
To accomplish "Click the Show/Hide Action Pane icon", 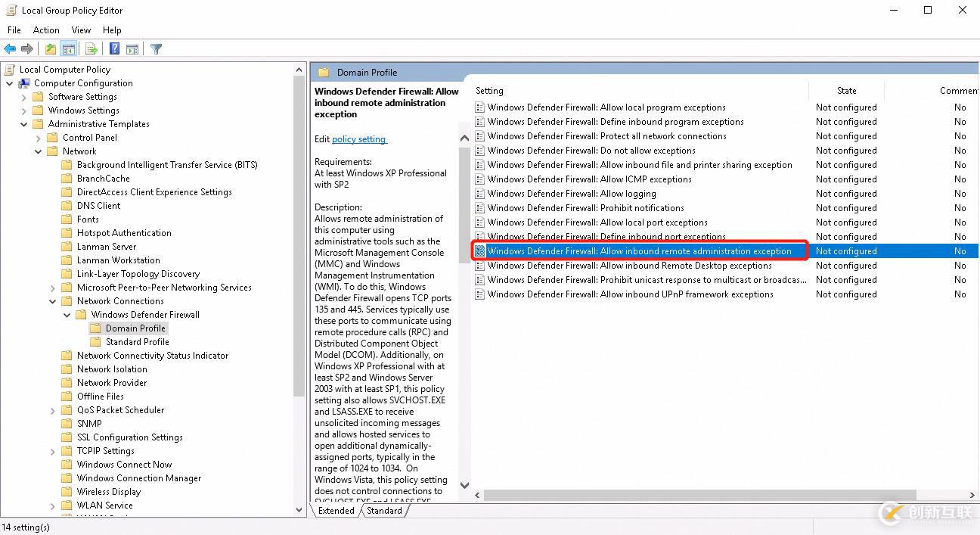I will 132,48.
